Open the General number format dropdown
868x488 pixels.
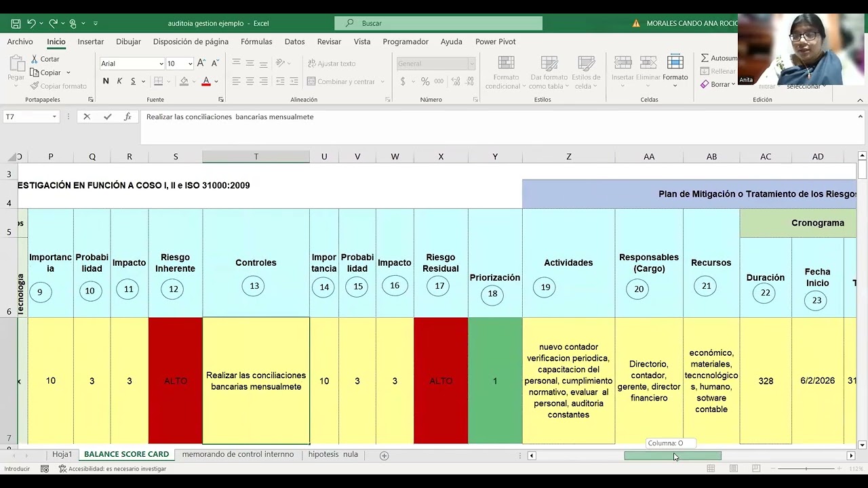coord(471,64)
